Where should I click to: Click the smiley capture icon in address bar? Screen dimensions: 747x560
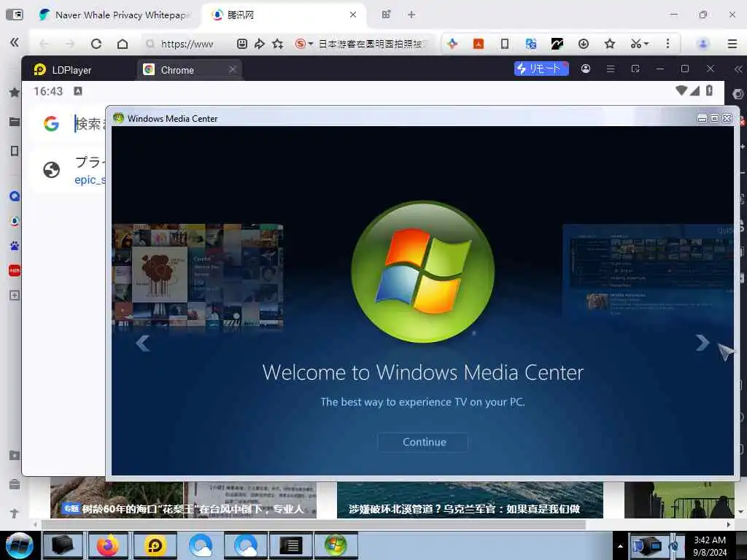point(242,44)
